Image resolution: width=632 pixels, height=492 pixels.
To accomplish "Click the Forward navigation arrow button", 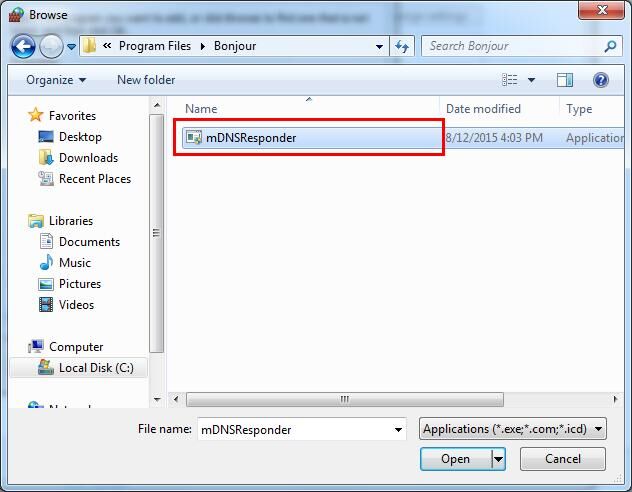I will 51,46.
